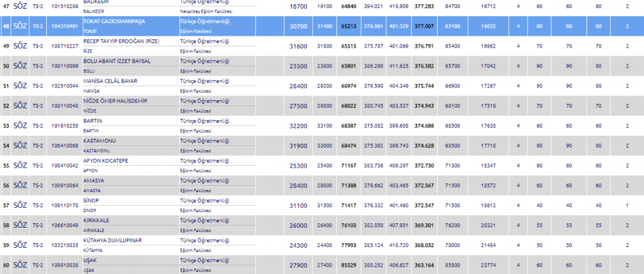
Task: Click row number 55 cell
Action: [x=6, y=166]
